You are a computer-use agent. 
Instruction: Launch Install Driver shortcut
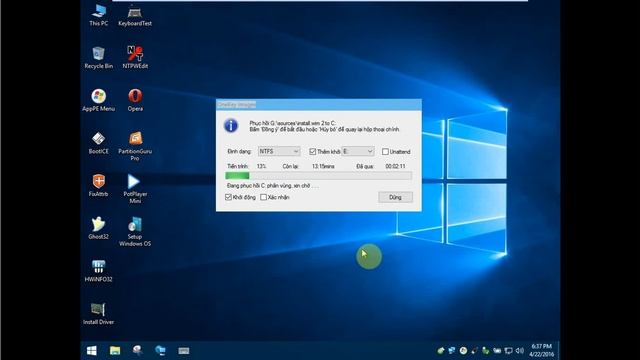click(x=98, y=314)
